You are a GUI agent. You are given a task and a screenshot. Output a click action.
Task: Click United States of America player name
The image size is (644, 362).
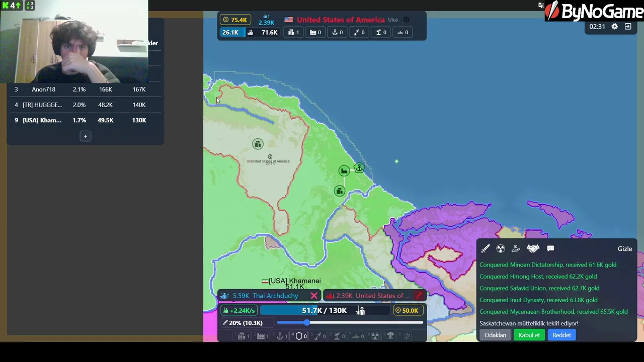click(x=341, y=20)
